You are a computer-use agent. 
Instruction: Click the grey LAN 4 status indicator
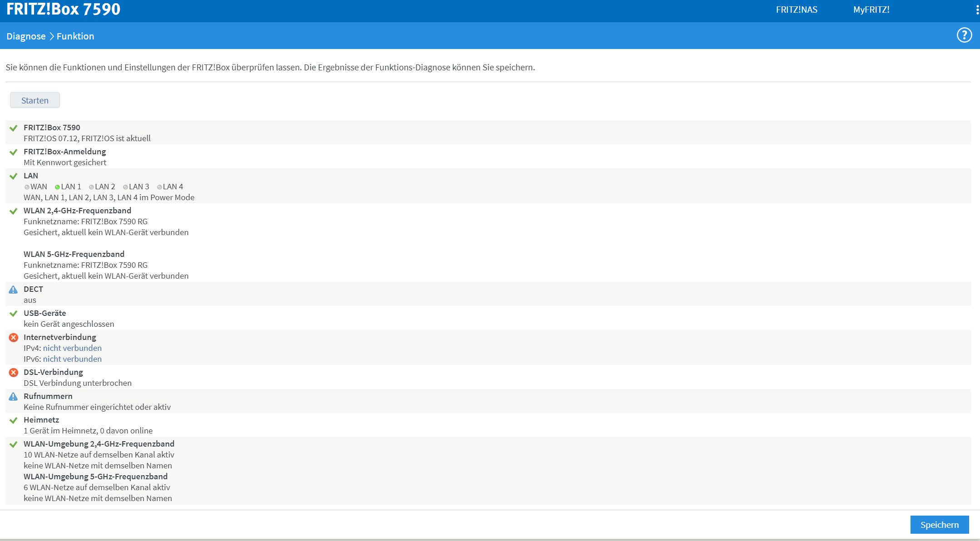pyautogui.click(x=159, y=187)
